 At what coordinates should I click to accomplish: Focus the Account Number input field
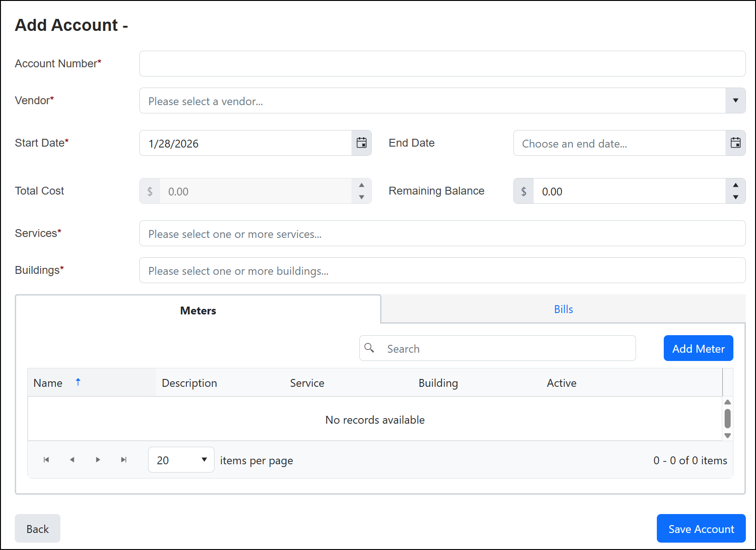point(442,64)
